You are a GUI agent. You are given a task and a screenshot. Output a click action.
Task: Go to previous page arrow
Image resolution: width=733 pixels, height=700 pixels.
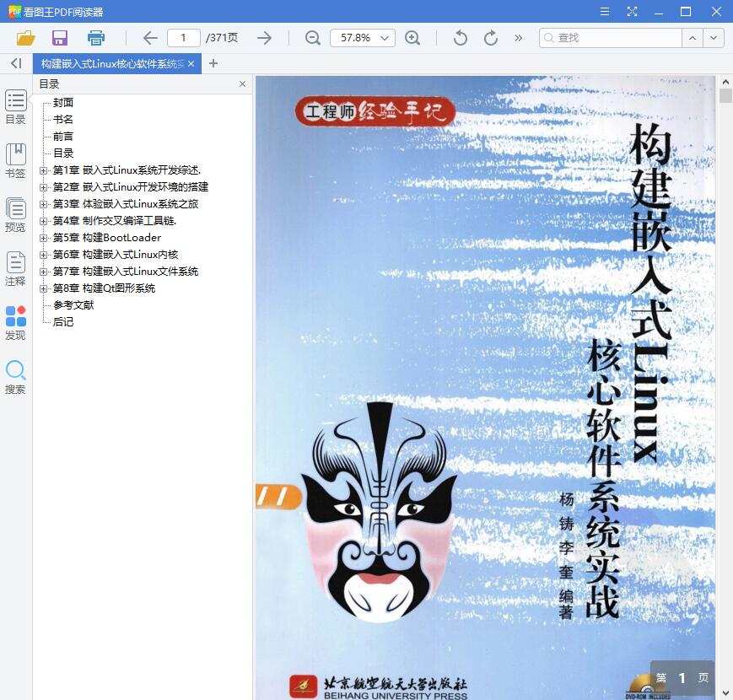150,38
